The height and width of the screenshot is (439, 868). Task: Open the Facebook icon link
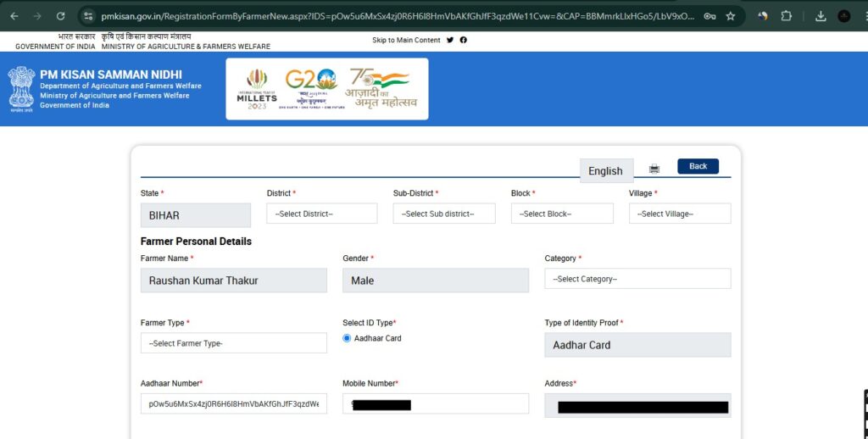(464, 40)
